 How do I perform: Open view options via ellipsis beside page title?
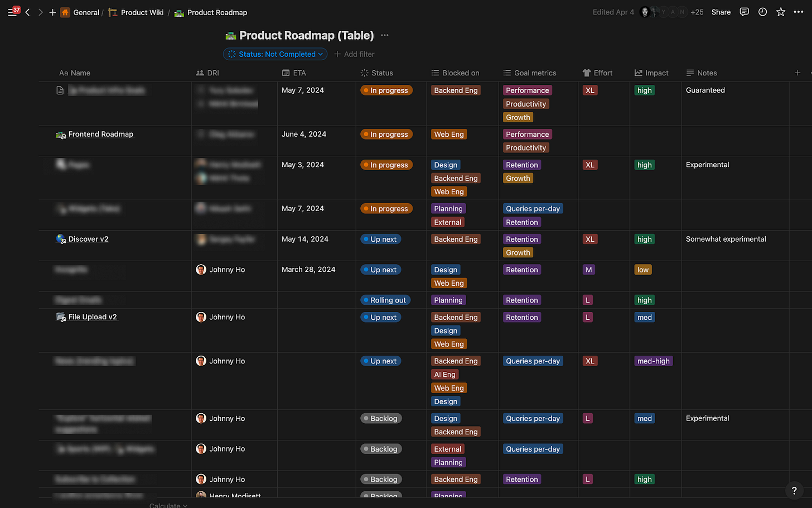click(x=384, y=35)
